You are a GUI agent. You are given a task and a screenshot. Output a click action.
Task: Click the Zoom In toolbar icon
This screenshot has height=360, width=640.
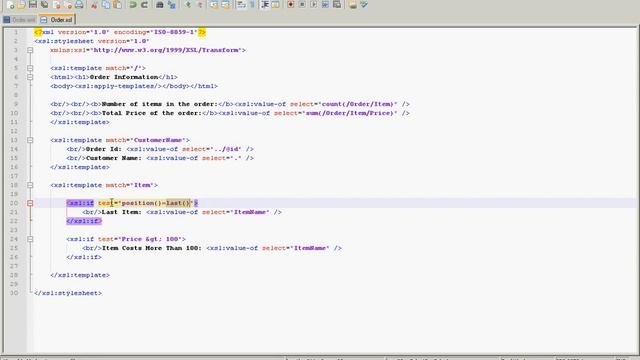pyautogui.click(x=188, y=5)
